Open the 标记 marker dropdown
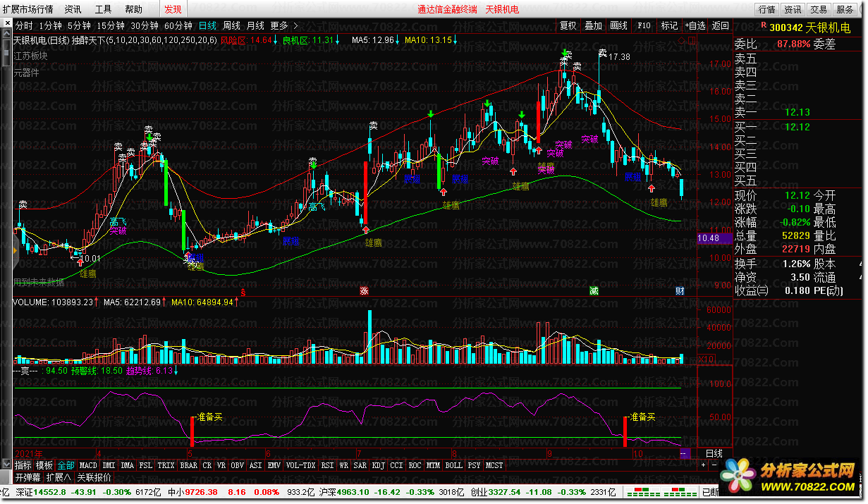 click(668, 26)
